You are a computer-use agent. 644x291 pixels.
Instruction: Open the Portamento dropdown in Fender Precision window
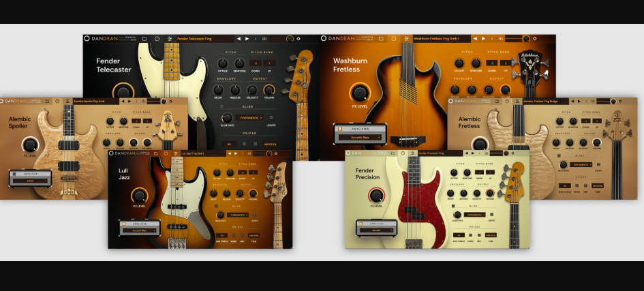point(475,215)
